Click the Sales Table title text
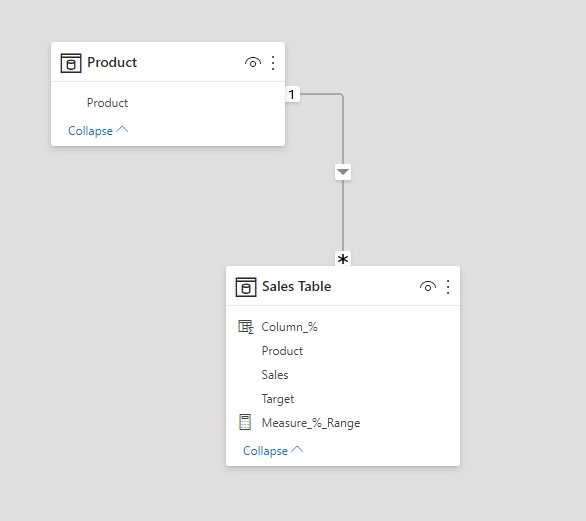This screenshot has height=521, width=586. pyautogui.click(x=296, y=287)
